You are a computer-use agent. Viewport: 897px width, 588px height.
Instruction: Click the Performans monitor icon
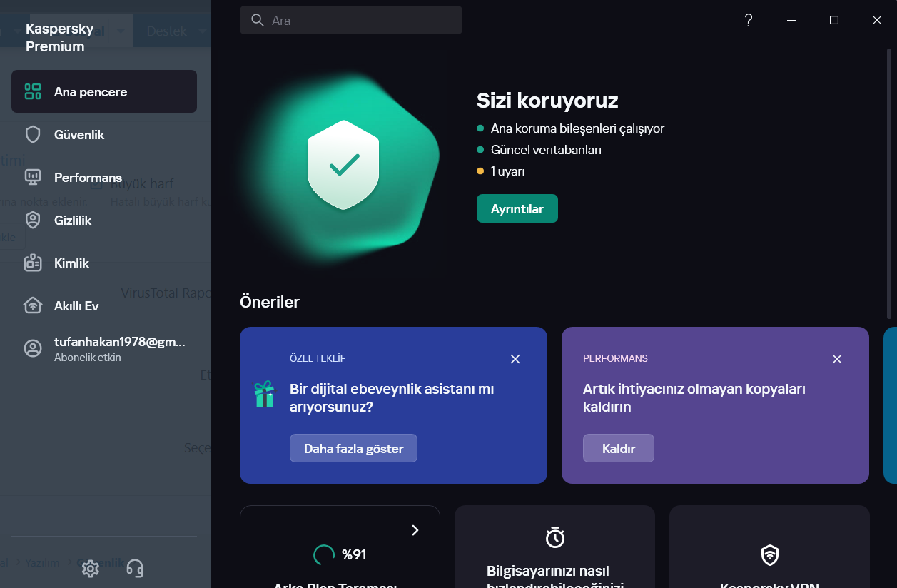point(33,177)
